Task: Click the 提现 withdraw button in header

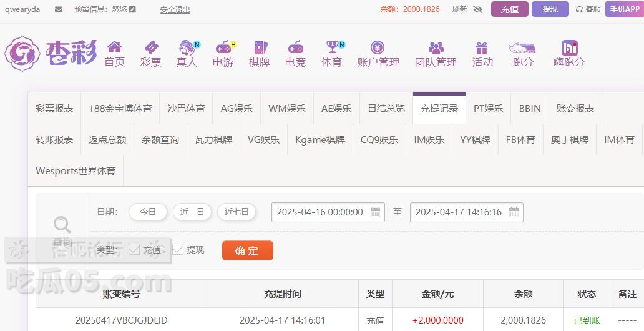Action: pyautogui.click(x=550, y=9)
